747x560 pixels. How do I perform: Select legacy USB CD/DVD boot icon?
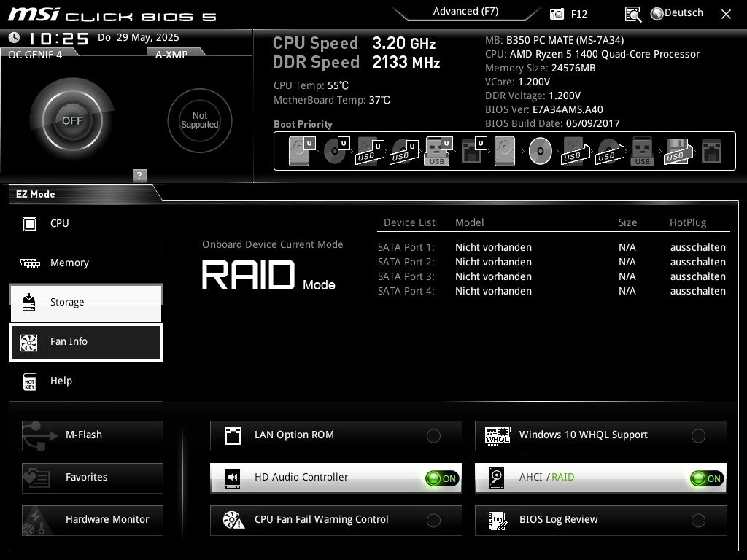coord(609,151)
